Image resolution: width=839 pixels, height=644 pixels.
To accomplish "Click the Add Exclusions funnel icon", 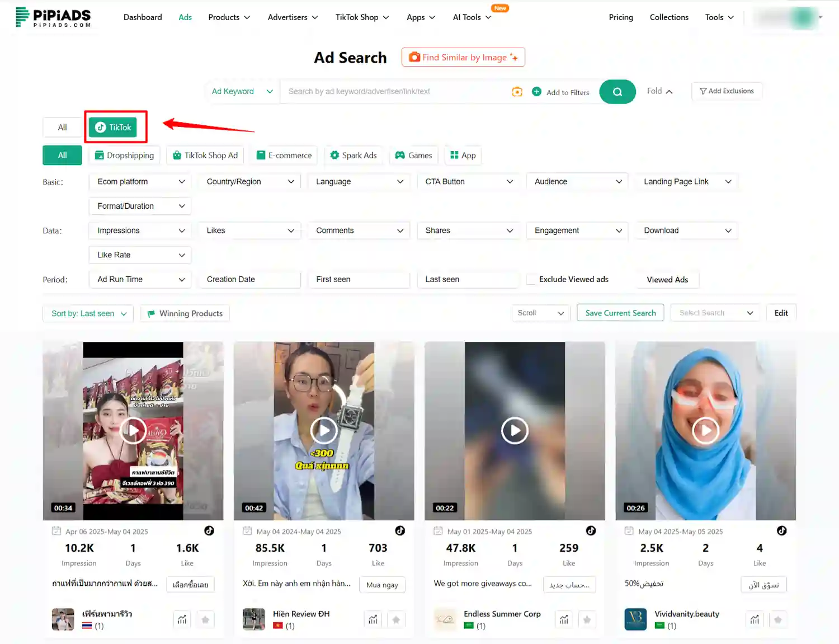I will (703, 91).
